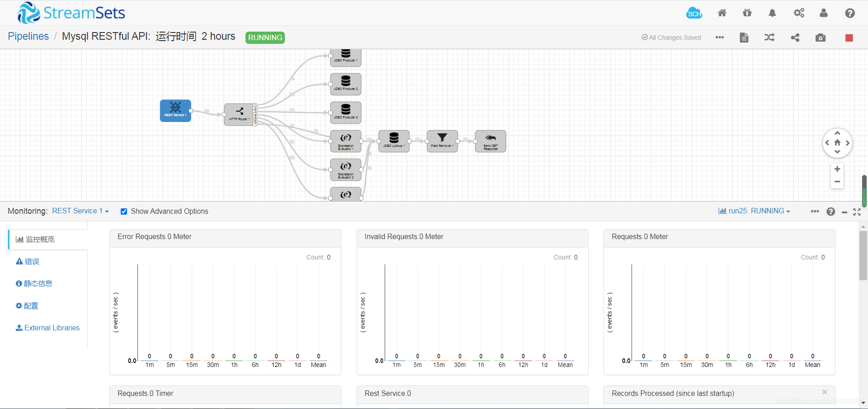Select the Field Remover 1 stage
Viewport: 868px width, 409px height.
click(442, 141)
